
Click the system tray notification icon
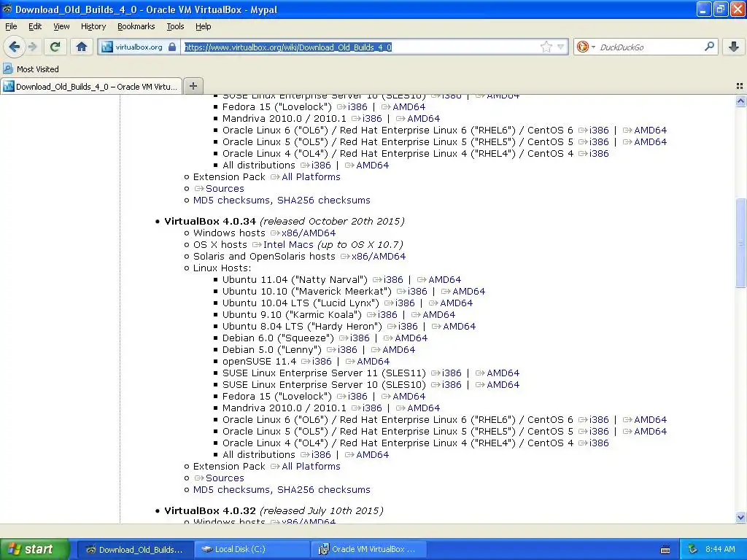click(x=692, y=549)
